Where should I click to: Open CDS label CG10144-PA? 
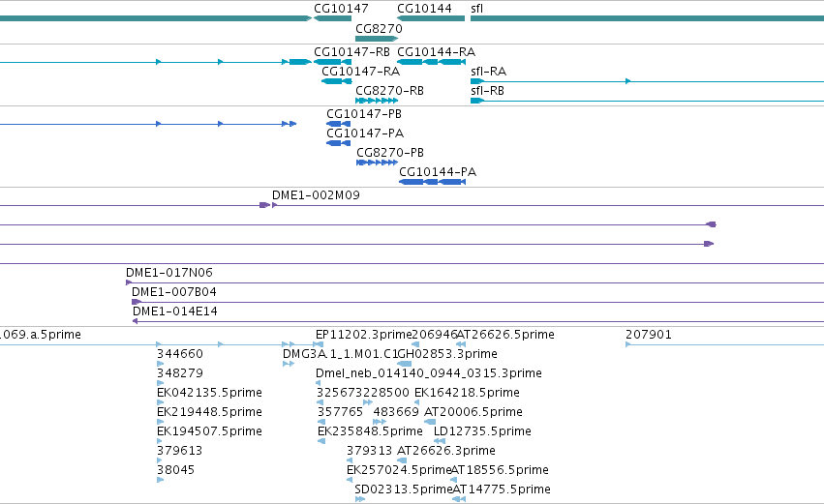438,172
